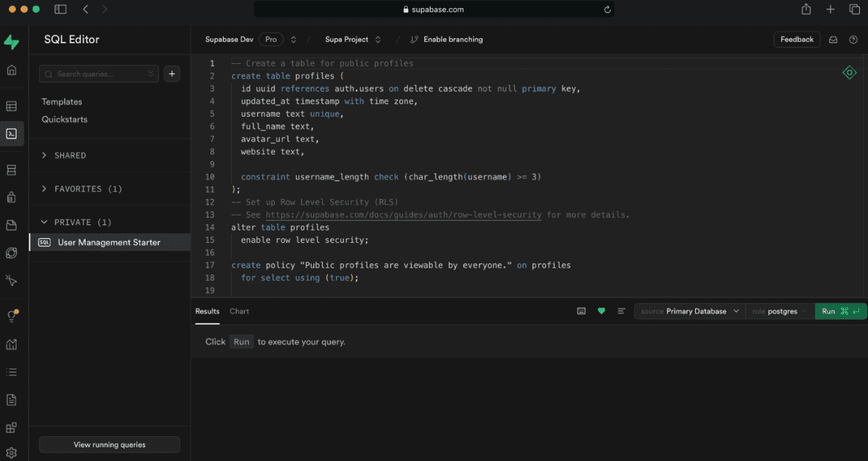Viewport: 868px width, 461px height.
Task: Open the row-level-security documentation link
Action: pos(403,214)
